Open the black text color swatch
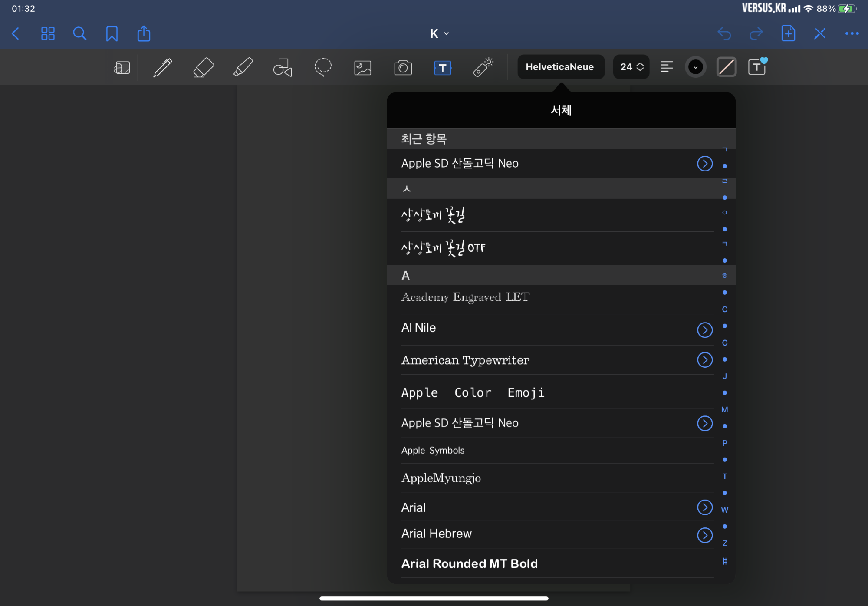This screenshot has height=606, width=868. [x=695, y=67]
